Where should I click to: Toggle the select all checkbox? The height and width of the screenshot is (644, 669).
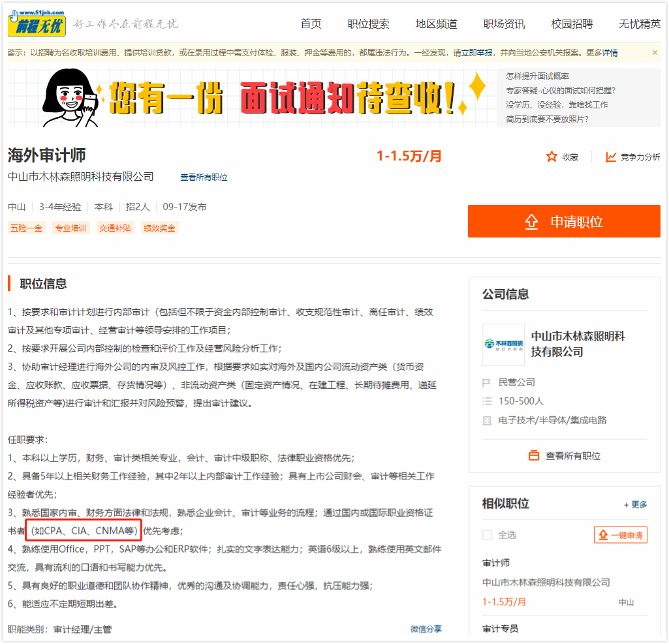487,535
